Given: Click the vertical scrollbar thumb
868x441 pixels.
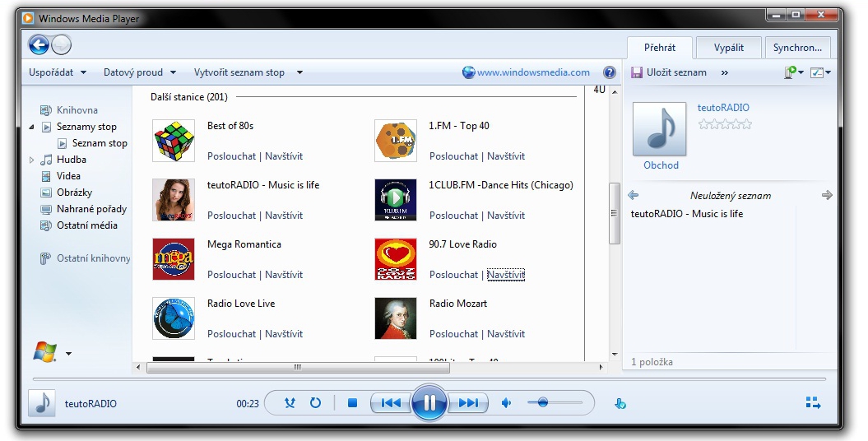Looking at the screenshot, I should point(614,213).
